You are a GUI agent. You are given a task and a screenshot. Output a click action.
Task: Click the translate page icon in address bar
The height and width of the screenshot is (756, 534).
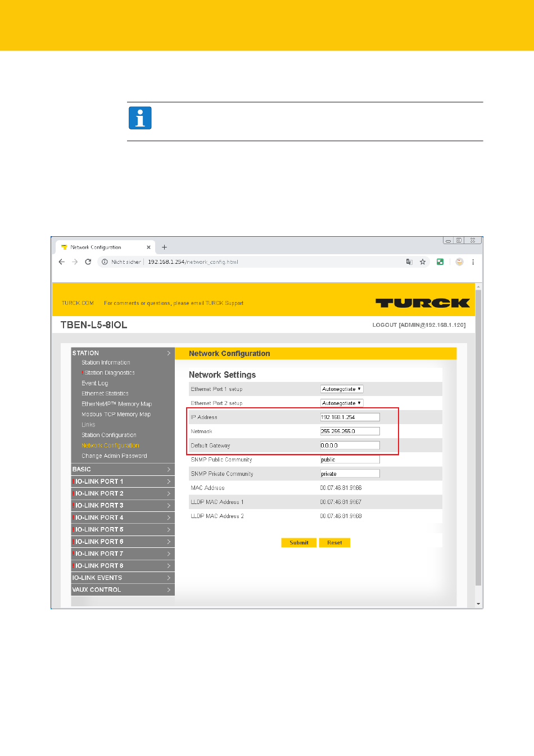click(x=409, y=262)
